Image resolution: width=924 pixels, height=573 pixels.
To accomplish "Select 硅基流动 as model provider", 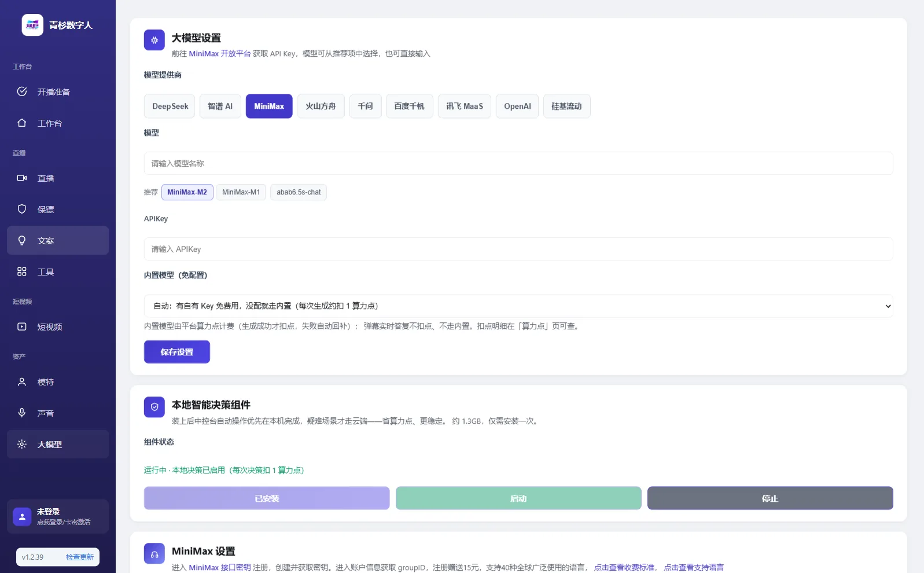I will click(566, 106).
